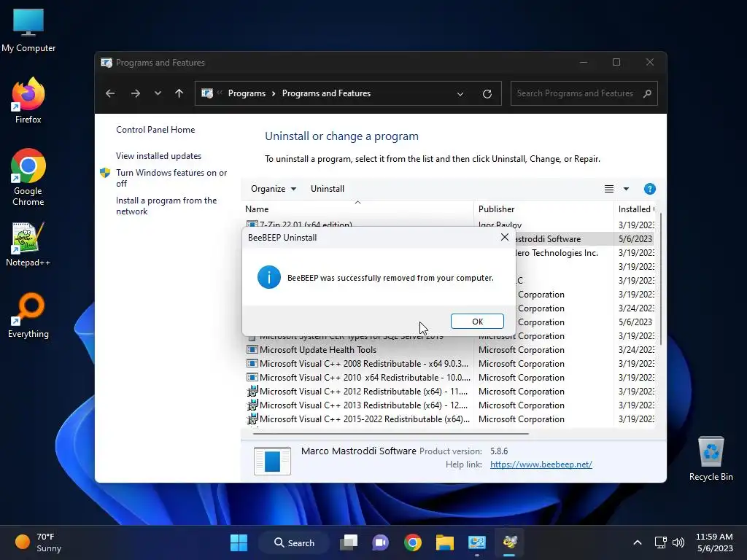Open the Google Chrome desktop shortcut
Viewport: 747px width, 560px height.
click(28, 177)
